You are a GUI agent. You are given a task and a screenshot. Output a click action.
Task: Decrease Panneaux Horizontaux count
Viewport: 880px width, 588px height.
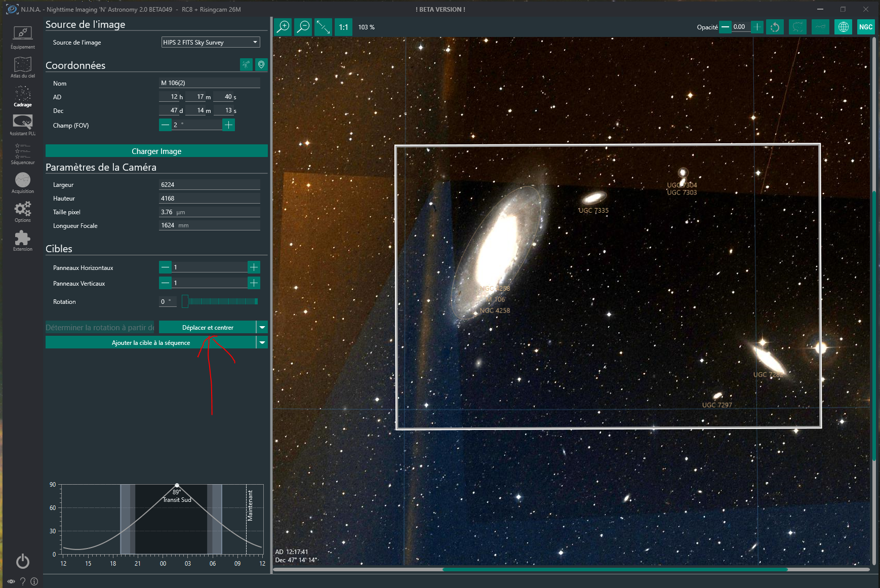tap(165, 267)
